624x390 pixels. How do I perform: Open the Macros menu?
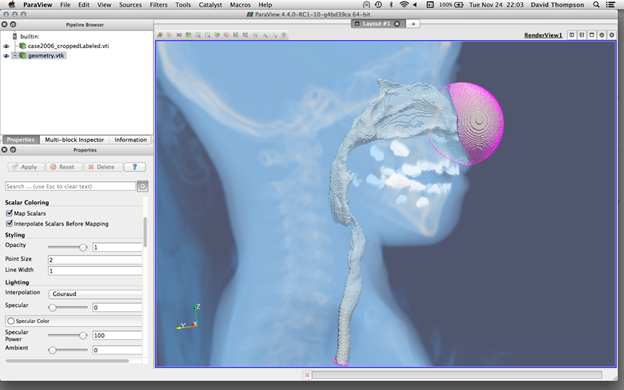tap(240, 5)
